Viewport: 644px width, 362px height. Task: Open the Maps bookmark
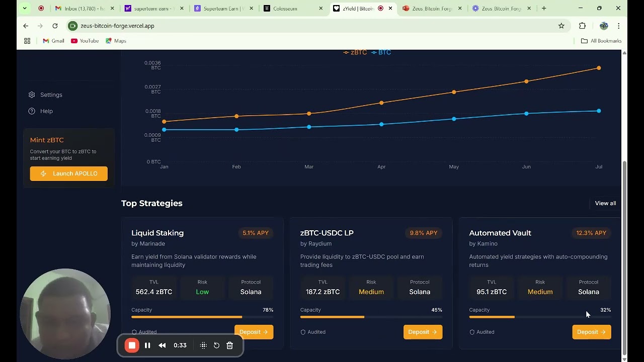point(116,41)
